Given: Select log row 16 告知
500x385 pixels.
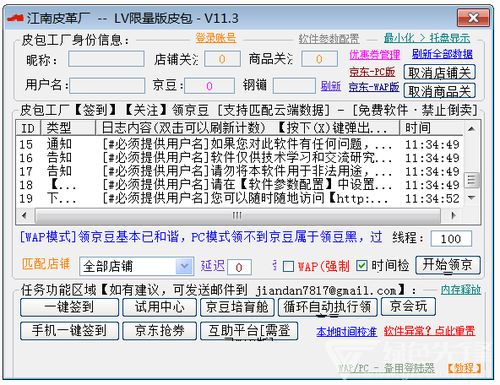Looking at the screenshot, I should click(239, 158).
